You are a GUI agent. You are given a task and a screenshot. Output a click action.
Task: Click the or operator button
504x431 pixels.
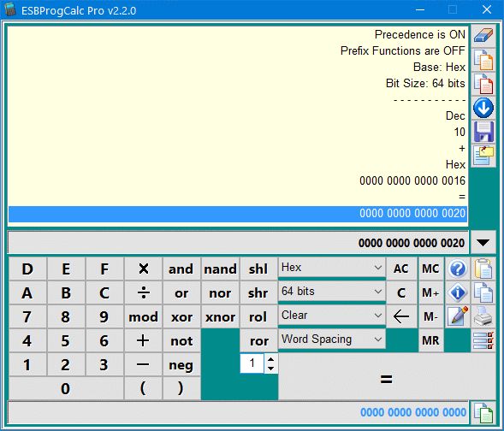point(181,292)
